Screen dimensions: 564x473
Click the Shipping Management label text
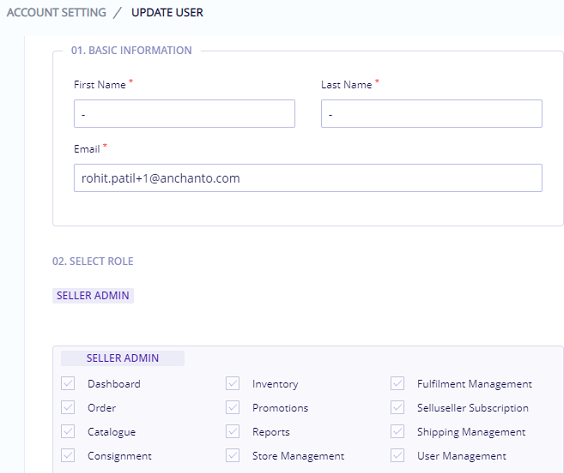tap(471, 432)
